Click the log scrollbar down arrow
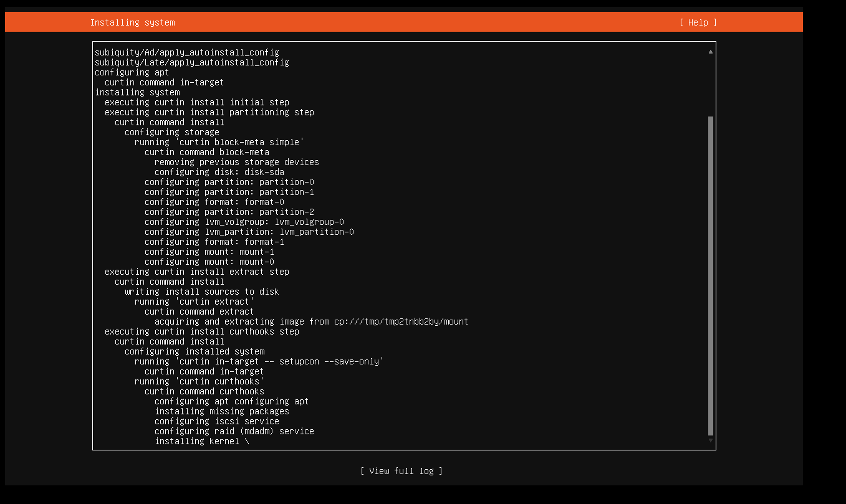This screenshot has height=504, width=846. click(711, 440)
